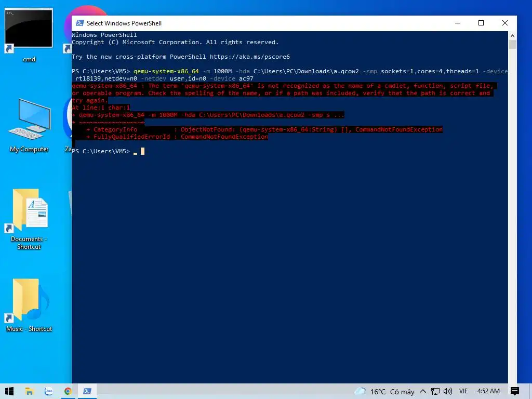
Task: Open Zalo from the taskbar
Action: coord(49,391)
